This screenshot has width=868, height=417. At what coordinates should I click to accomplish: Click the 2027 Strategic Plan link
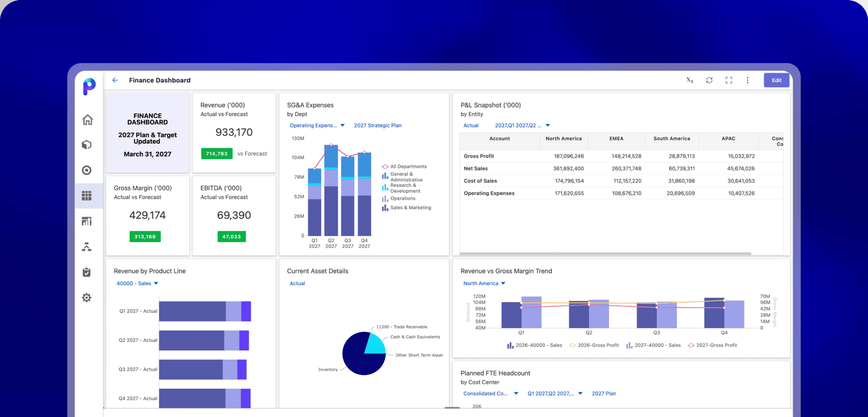377,126
